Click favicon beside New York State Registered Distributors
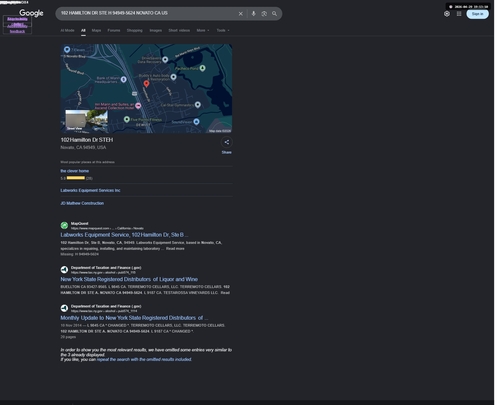Screen dimensions: 500x405 pos(64,270)
